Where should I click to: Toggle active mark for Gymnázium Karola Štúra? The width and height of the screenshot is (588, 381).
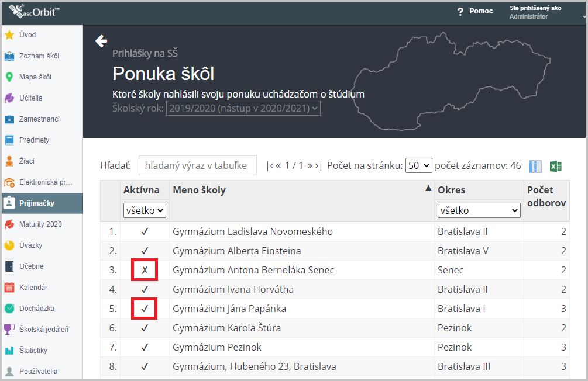(145, 328)
